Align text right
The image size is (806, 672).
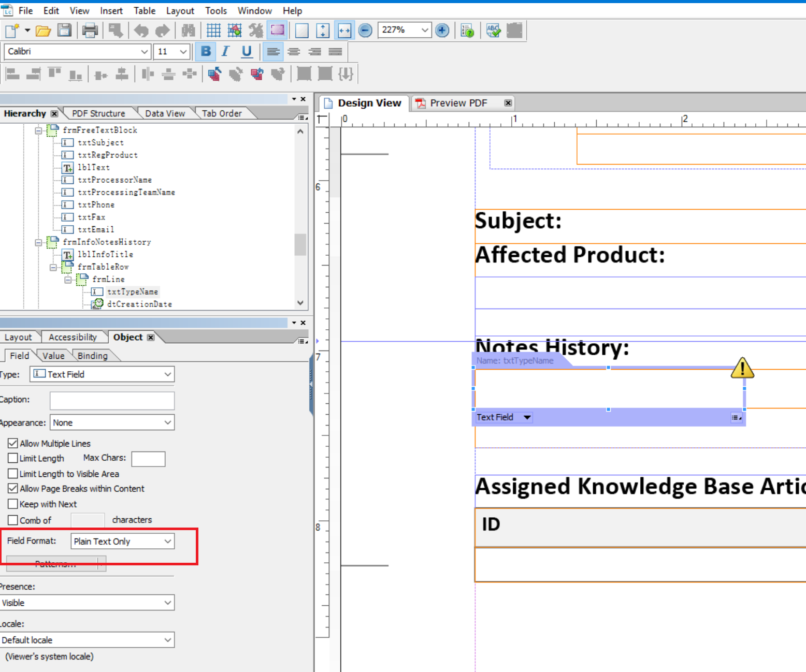pyautogui.click(x=314, y=51)
